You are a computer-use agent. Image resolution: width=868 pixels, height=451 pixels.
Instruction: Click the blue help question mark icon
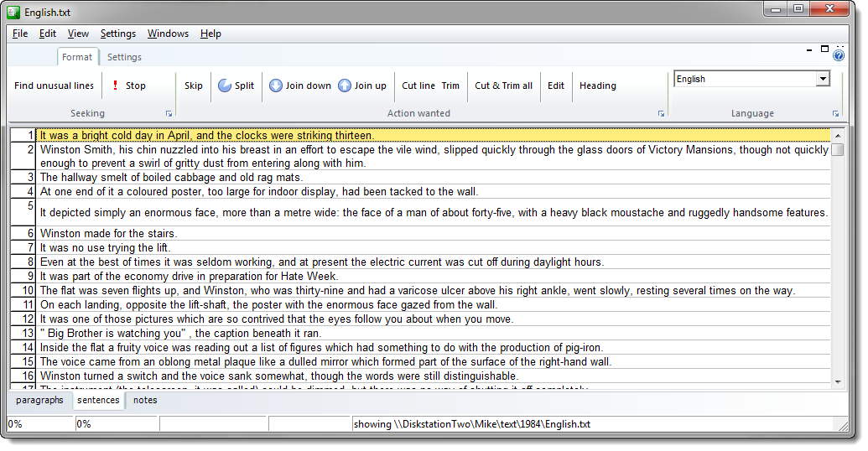point(839,55)
